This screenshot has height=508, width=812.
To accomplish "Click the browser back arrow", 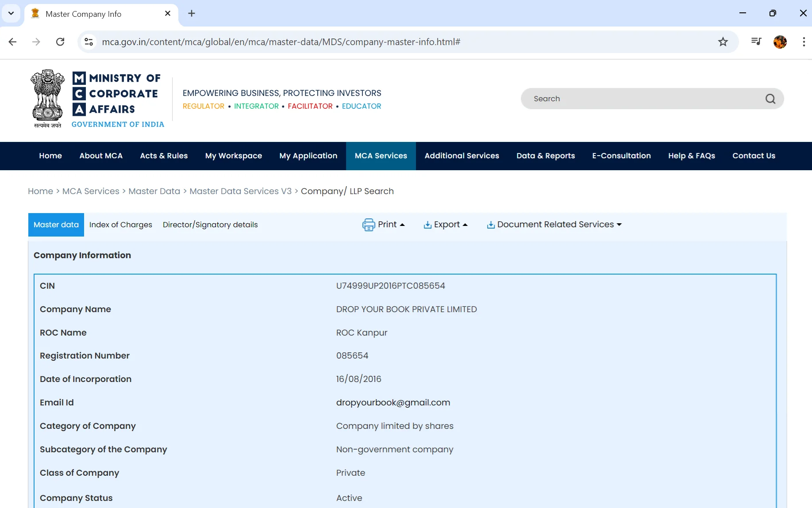I will coord(12,42).
